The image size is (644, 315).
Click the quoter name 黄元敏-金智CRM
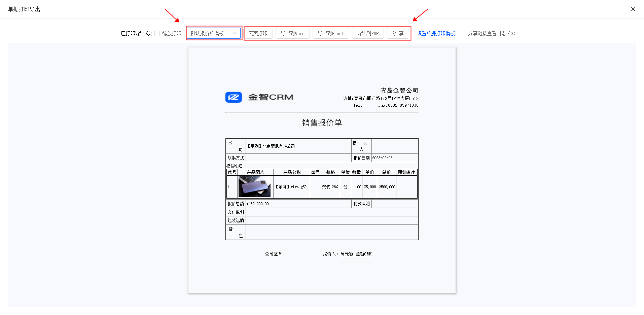[356, 254]
